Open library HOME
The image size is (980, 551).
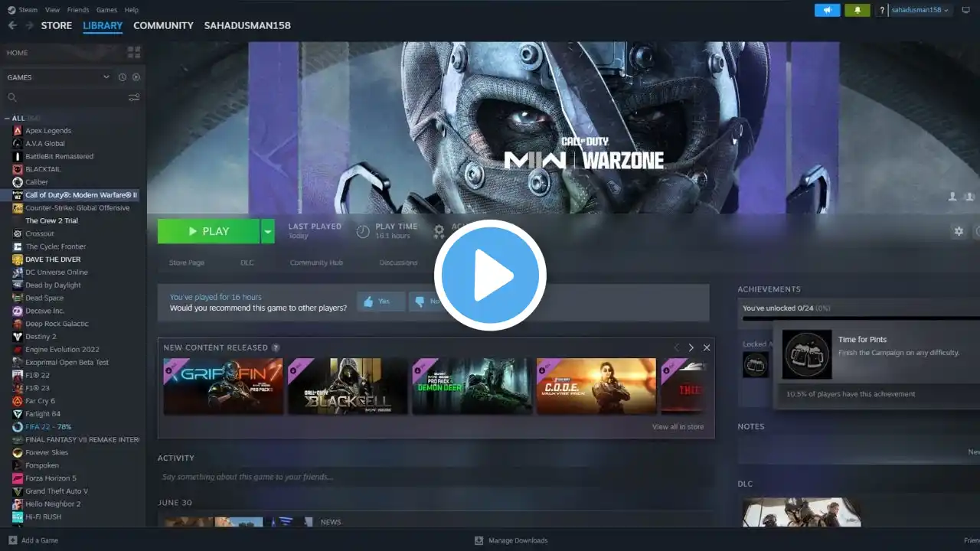tap(18, 53)
